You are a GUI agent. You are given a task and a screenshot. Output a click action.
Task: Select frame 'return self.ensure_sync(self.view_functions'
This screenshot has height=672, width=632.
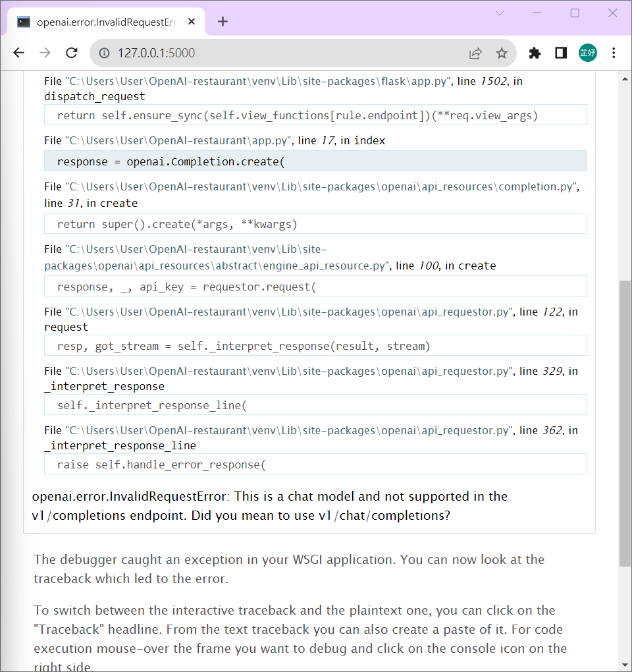coord(315,115)
